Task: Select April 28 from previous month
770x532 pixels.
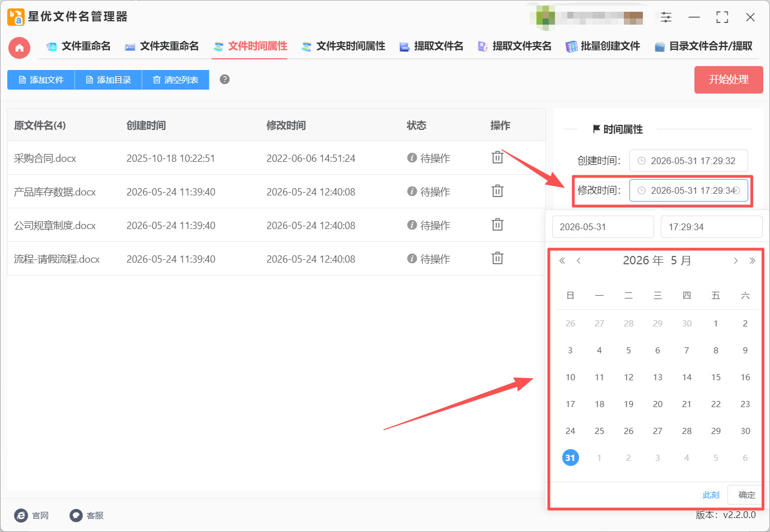Action: pyautogui.click(x=628, y=323)
